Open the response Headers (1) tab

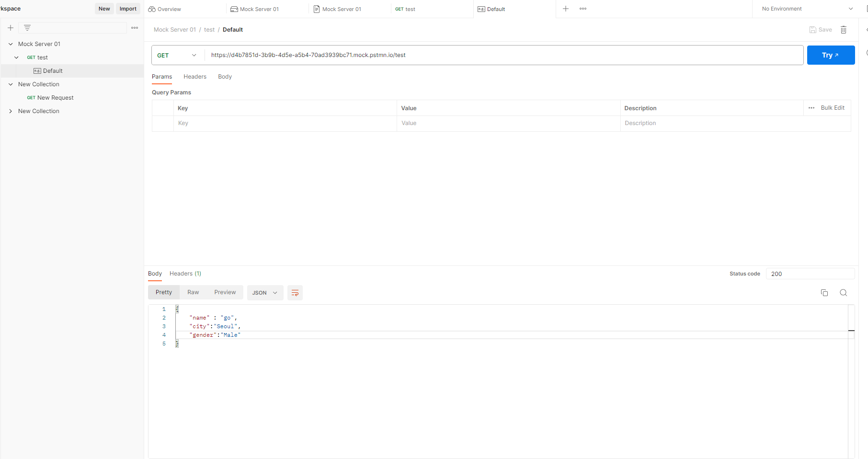185,274
